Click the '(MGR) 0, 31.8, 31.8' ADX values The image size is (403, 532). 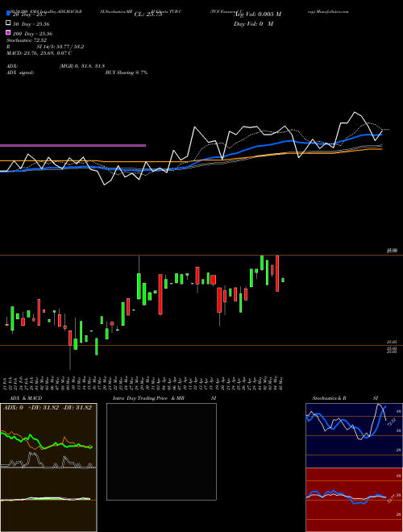(82, 66)
